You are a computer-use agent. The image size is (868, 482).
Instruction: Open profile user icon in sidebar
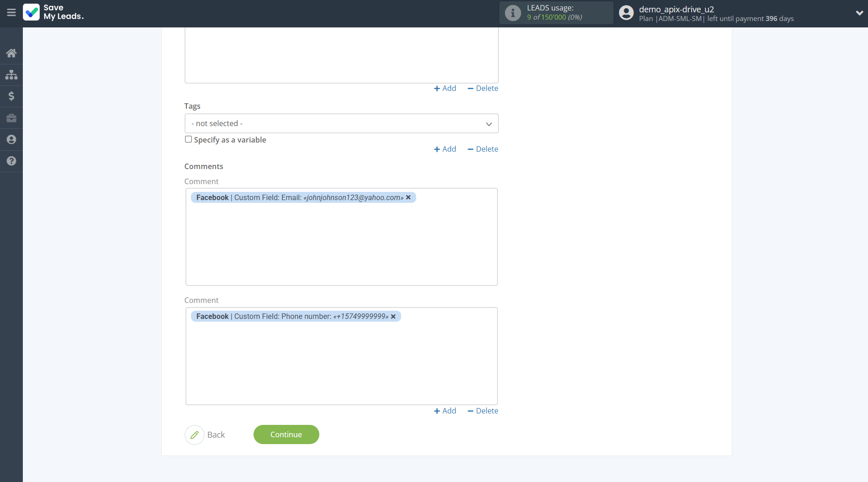[x=11, y=139]
